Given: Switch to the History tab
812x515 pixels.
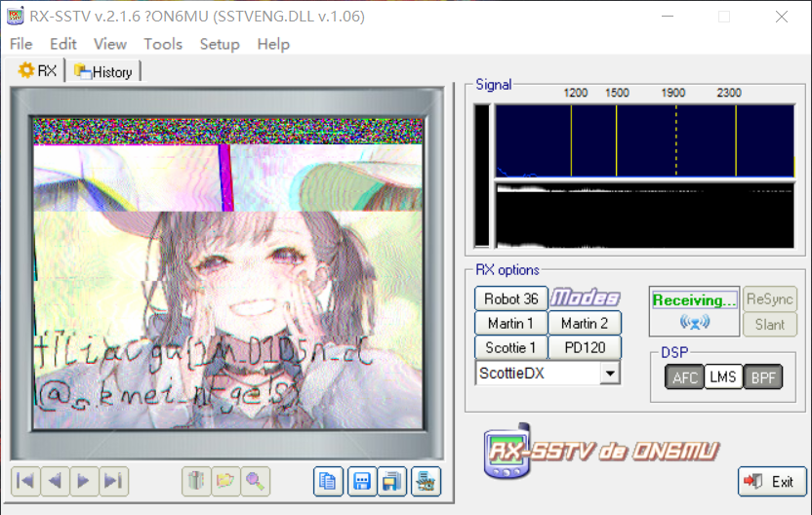Looking at the screenshot, I should coord(103,71).
